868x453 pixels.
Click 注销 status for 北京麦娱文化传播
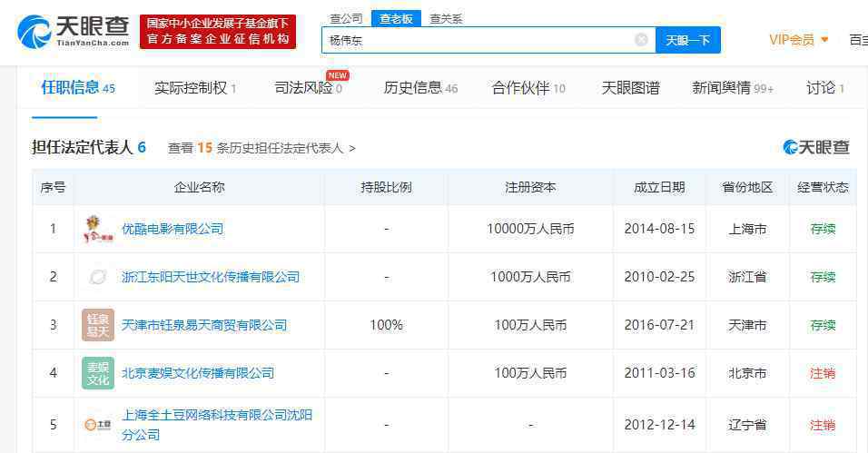pos(823,373)
